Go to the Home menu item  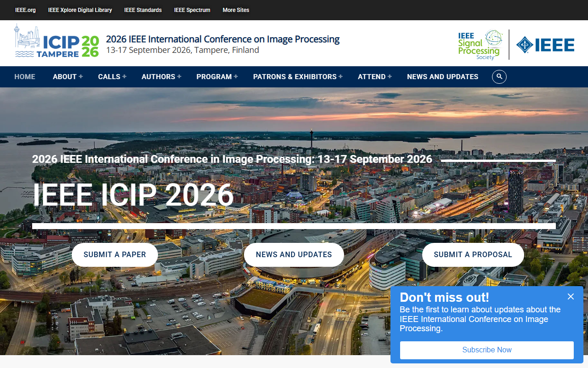click(x=25, y=77)
